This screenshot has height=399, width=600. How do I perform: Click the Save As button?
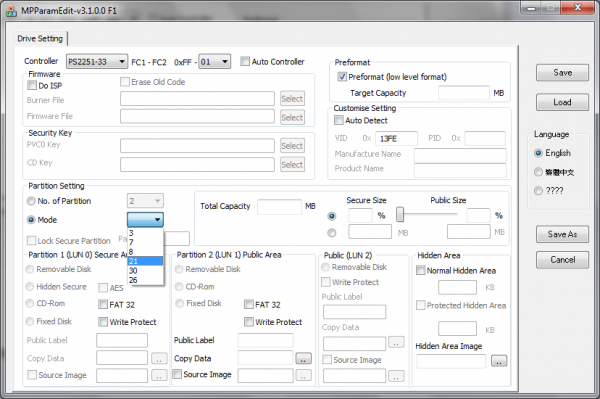pyautogui.click(x=562, y=234)
